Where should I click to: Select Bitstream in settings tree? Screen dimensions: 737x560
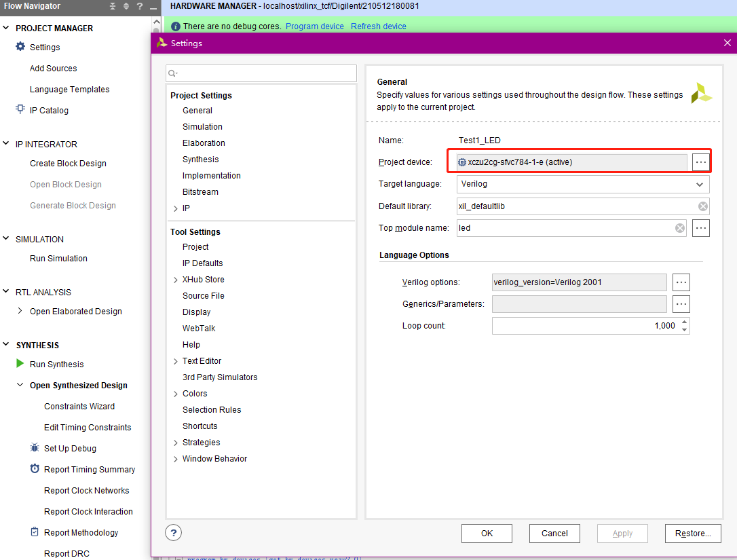pyautogui.click(x=200, y=192)
